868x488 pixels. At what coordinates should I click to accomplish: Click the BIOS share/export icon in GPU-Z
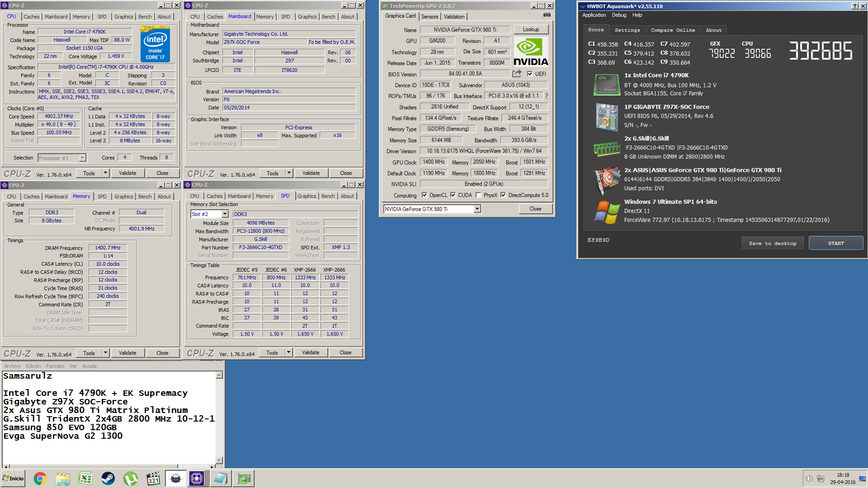[x=517, y=73]
